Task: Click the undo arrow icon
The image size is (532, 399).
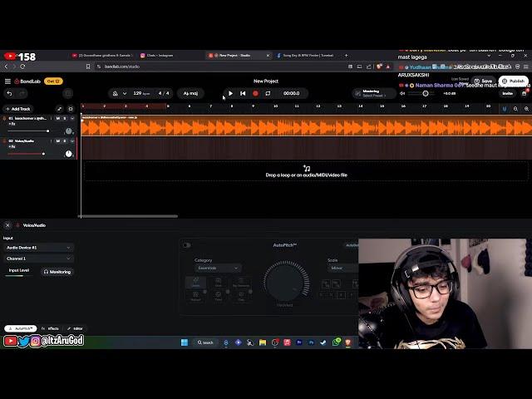Action: (9, 93)
